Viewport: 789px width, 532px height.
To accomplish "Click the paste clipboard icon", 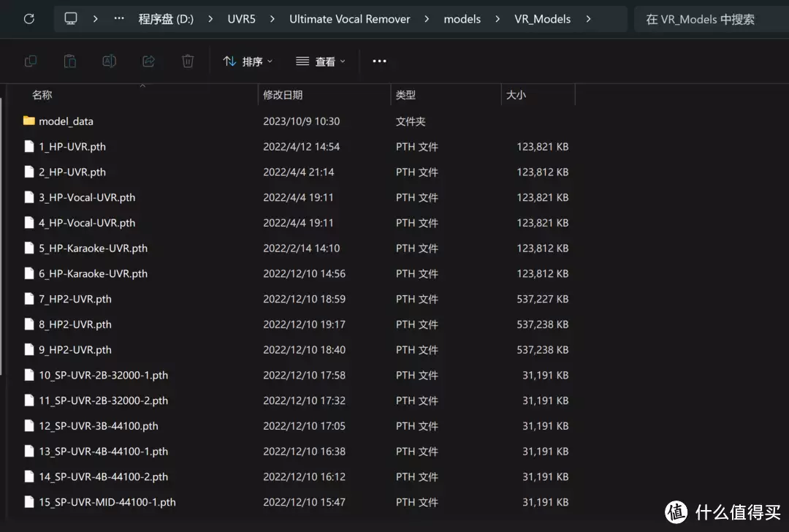I will [x=70, y=61].
